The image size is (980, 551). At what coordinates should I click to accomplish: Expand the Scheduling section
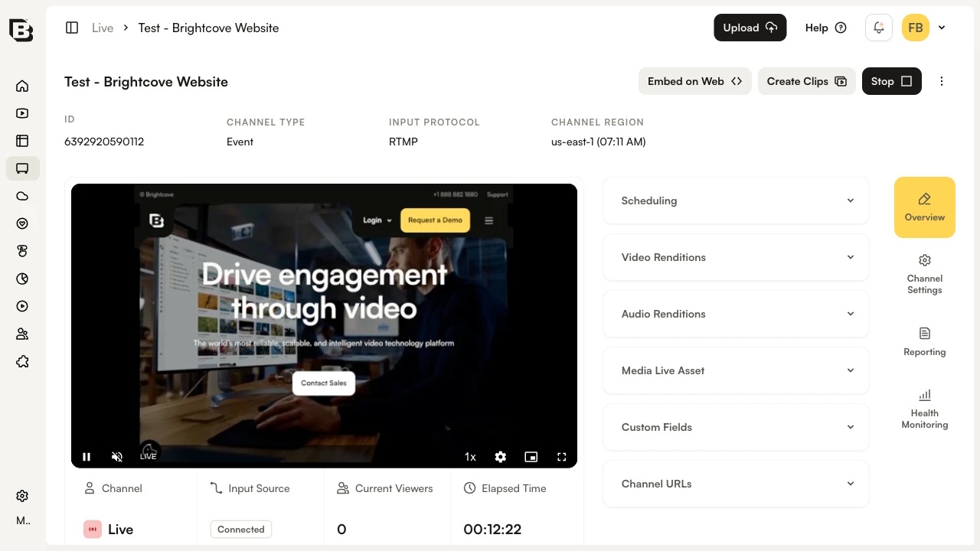click(x=736, y=201)
